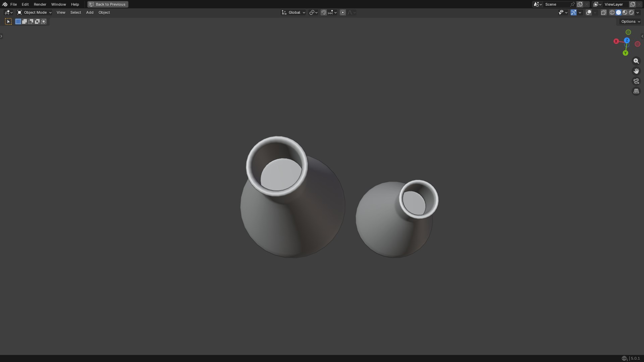644x362 pixels.
Task: Switch to material preview shading
Action: pos(625,12)
